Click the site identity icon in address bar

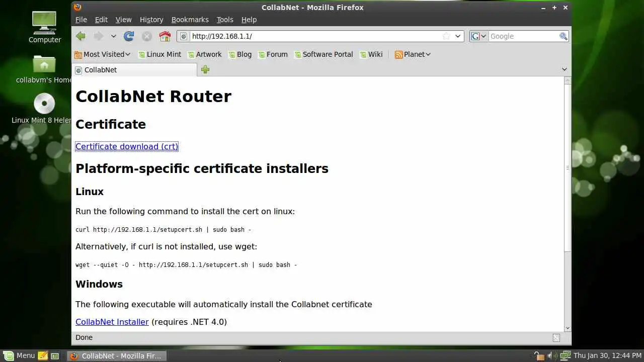[184, 36]
